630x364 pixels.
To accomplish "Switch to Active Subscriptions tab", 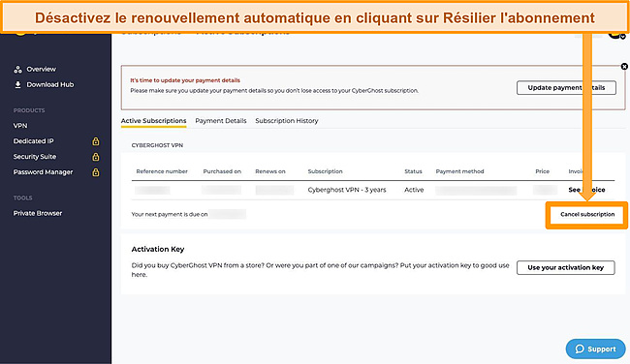I will 153,121.
